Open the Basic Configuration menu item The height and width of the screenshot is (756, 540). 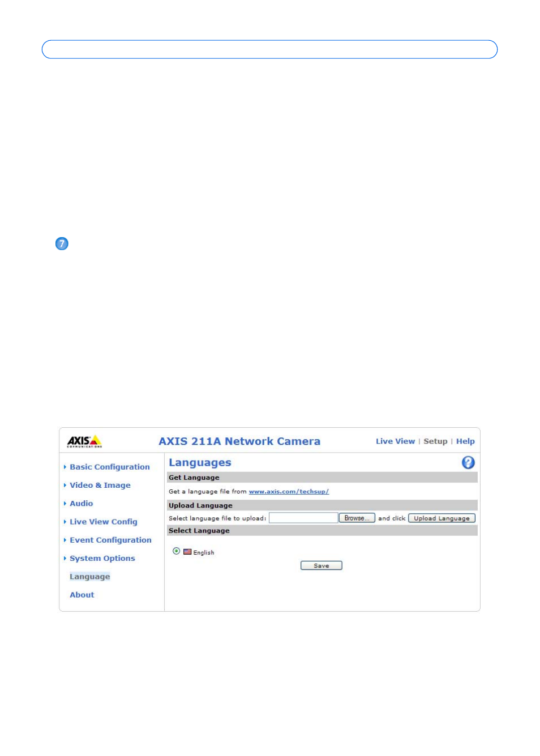110,467
